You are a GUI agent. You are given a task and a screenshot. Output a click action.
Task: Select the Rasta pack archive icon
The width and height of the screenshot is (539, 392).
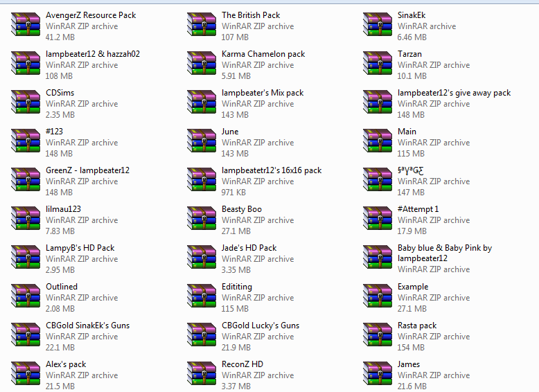[x=378, y=335]
